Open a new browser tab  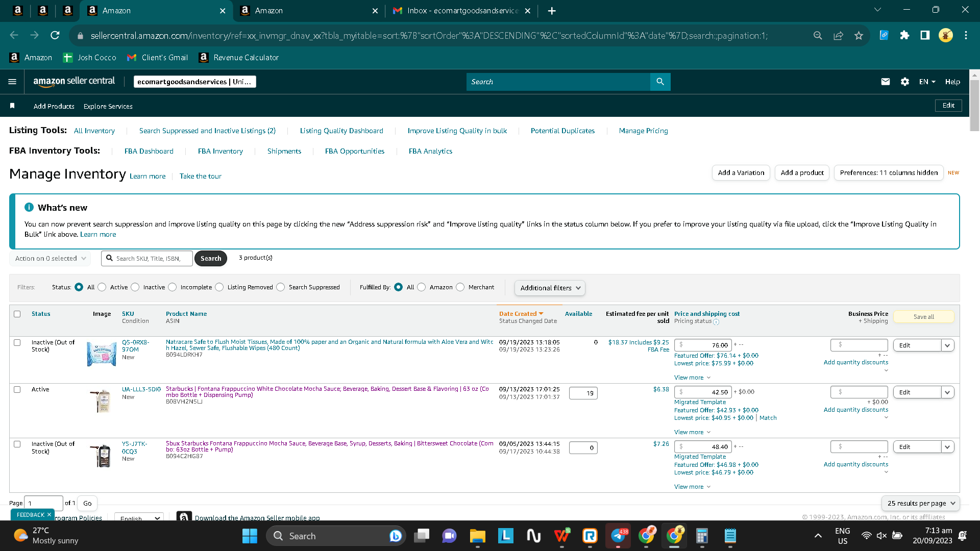point(552,11)
